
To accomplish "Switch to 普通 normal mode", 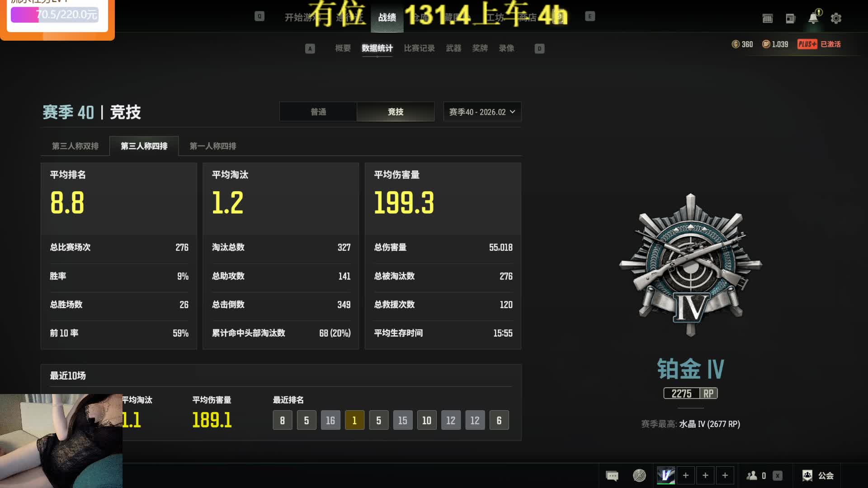I will click(318, 112).
